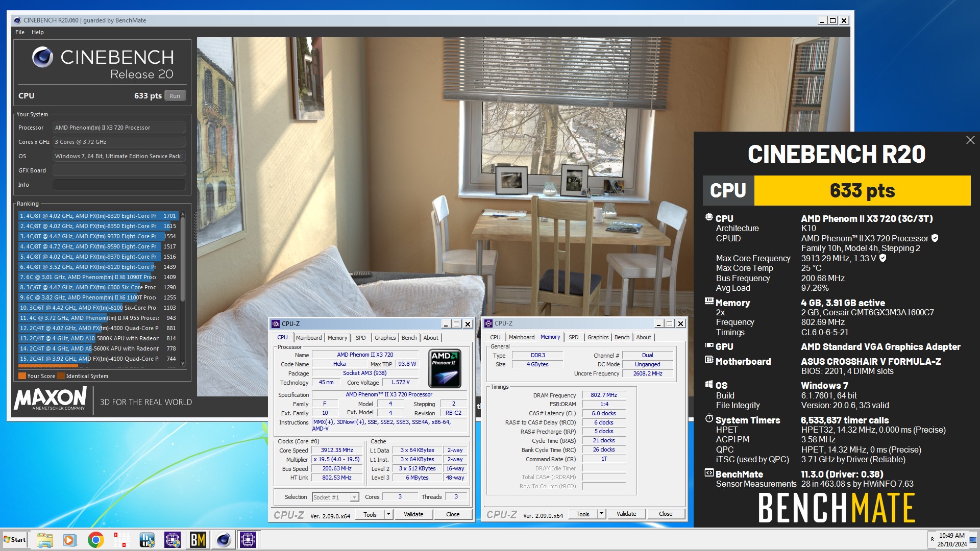
Task: Expand Tools dropdown arrow in left CPU-Z
Action: [x=389, y=514]
